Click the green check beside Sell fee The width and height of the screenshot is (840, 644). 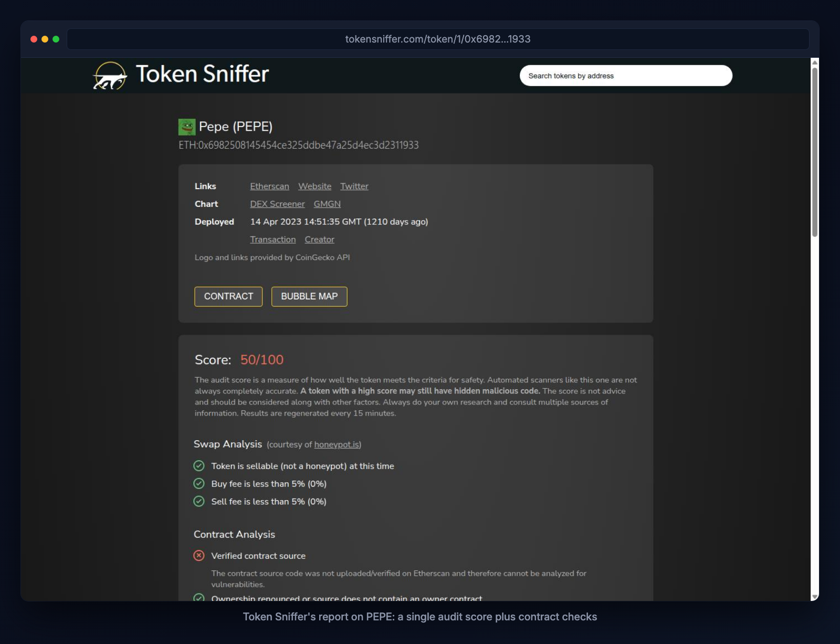199,501
